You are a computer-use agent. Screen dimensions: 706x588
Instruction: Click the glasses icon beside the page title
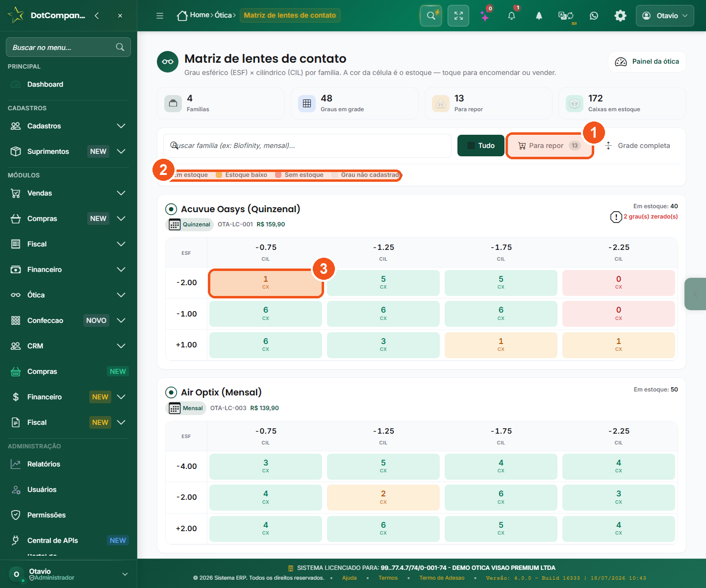pos(168,62)
